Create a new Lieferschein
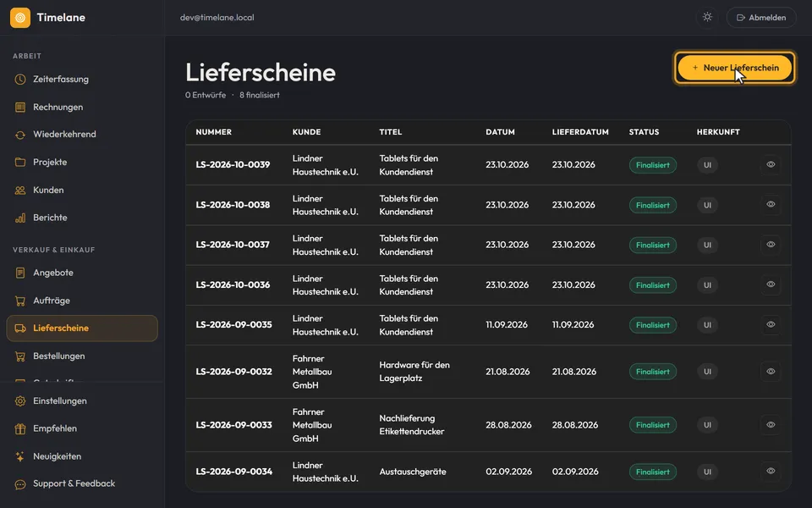Screen dimensions: 812x508 click(x=735, y=68)
